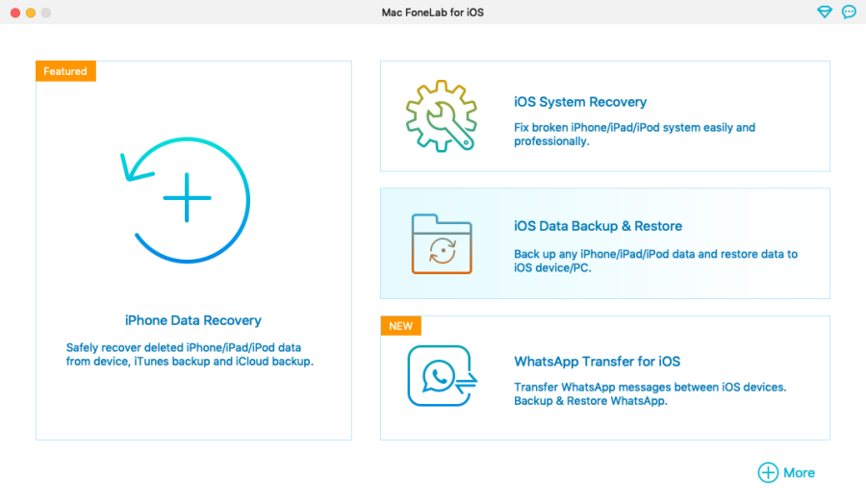Click the Mac FoneLab for iOS window title
Screen dimensions: 866x504
pos(432,13)
